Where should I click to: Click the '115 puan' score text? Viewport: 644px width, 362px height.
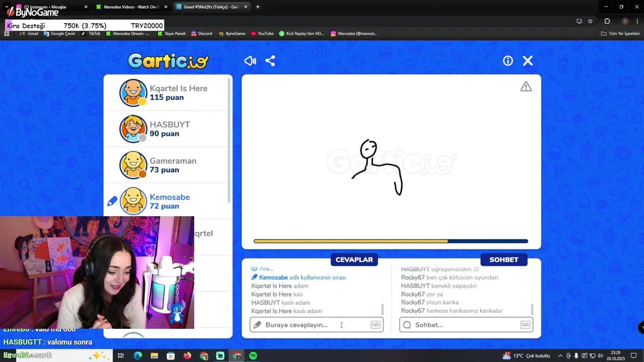[167, 98]
